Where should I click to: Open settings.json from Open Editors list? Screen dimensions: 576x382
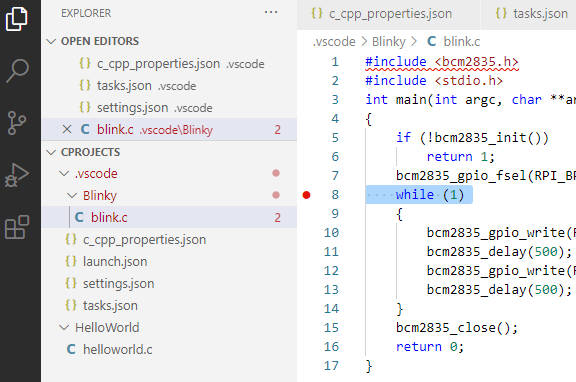tap(169, 108)
